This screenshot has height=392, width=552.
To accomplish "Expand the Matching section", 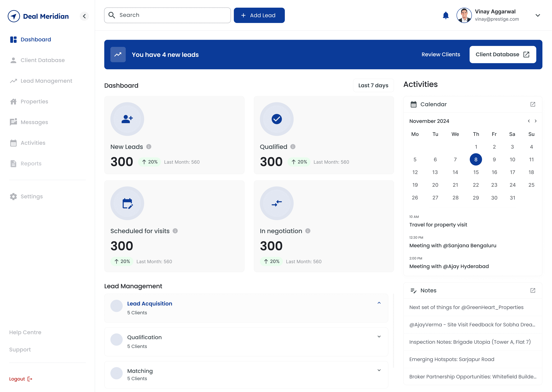I will (379, 370).
